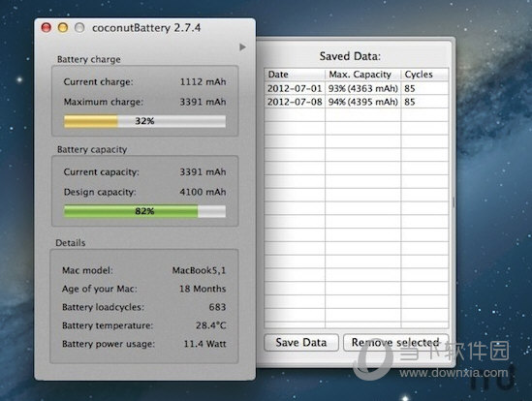This screenshot has height=401, width=532.
Task: Click the MacBook5,1 model value
Action: [x=199, y=270]
